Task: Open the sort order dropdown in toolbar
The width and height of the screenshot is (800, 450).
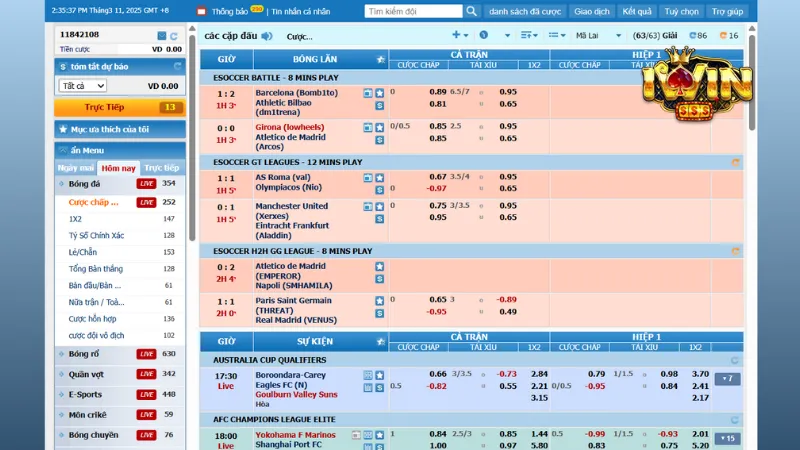Action: [x=529, y=35]
